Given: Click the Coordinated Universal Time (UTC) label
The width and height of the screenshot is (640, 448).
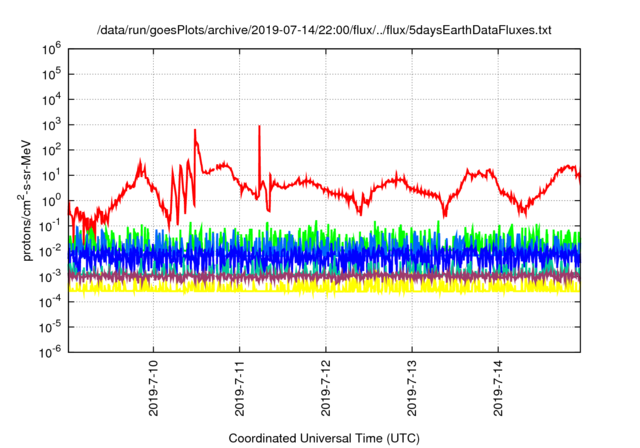Looking at the screenshot, I should [324, 438].
